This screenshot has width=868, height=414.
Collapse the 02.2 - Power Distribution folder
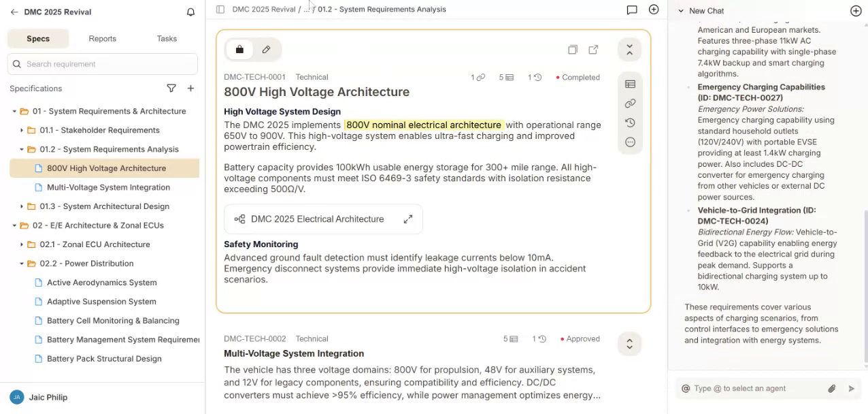22,264
